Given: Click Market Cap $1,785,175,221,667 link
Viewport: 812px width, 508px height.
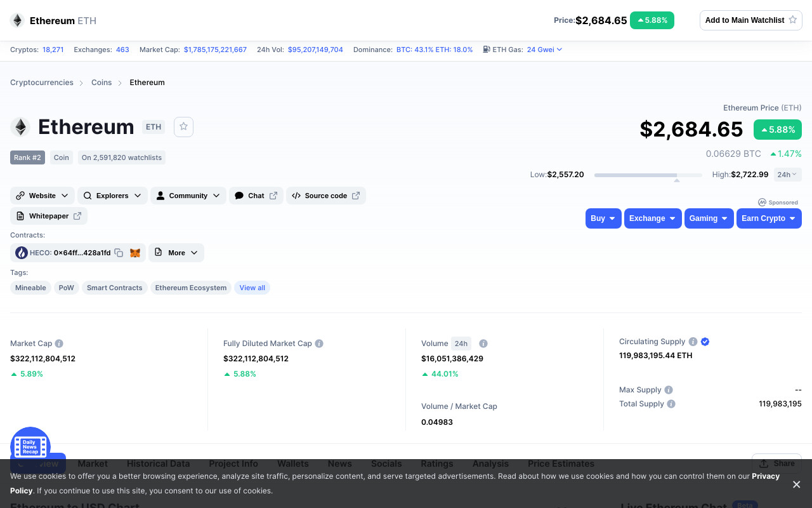Looking at the screenshot, I should coord(215,50).
